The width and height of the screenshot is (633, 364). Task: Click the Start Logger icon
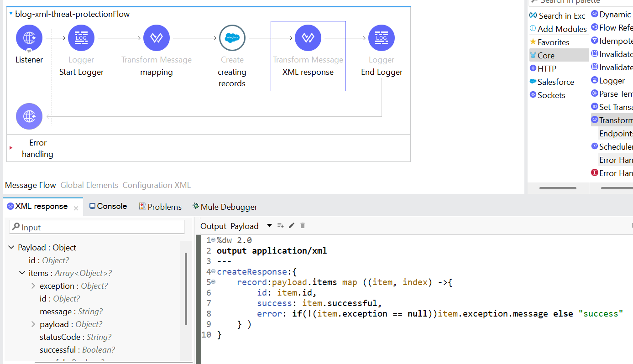pos(81,38)
